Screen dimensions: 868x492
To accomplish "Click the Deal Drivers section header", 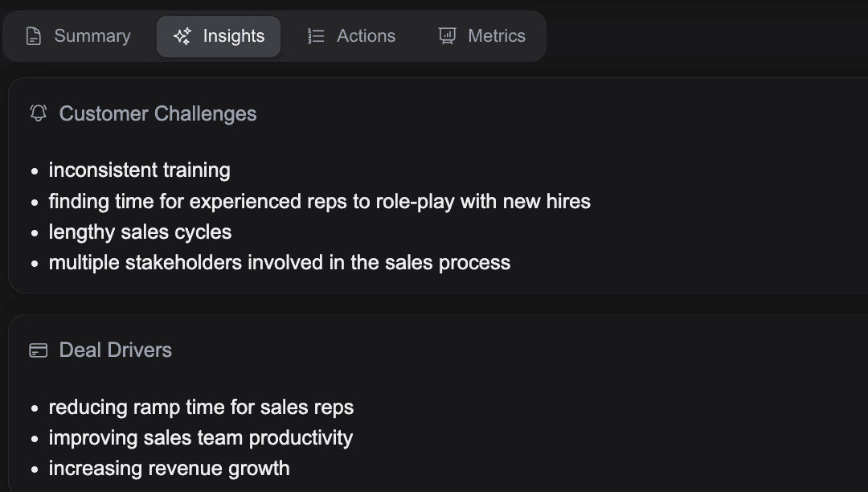I will pyautogui.click(x=115, y=350).
